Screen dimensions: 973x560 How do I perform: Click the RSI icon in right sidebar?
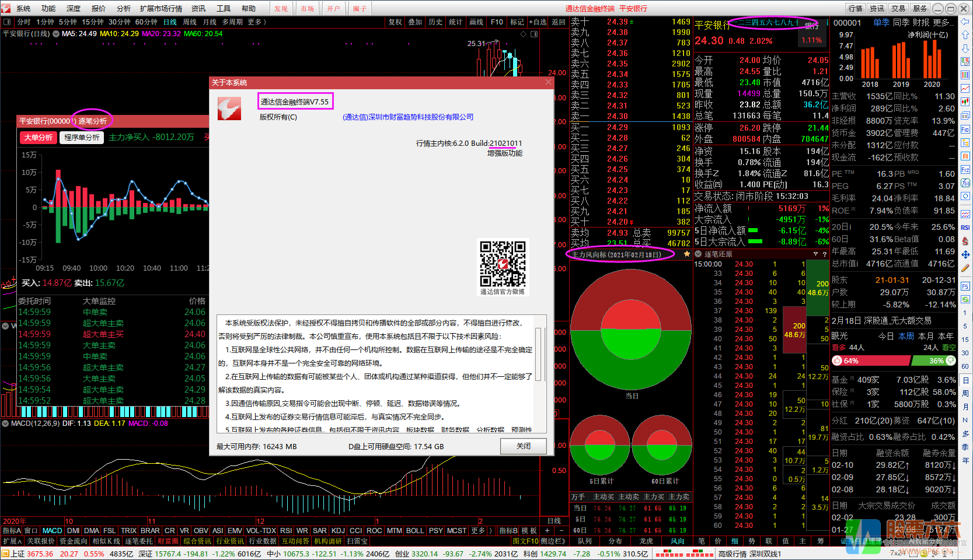click(965, 228)
